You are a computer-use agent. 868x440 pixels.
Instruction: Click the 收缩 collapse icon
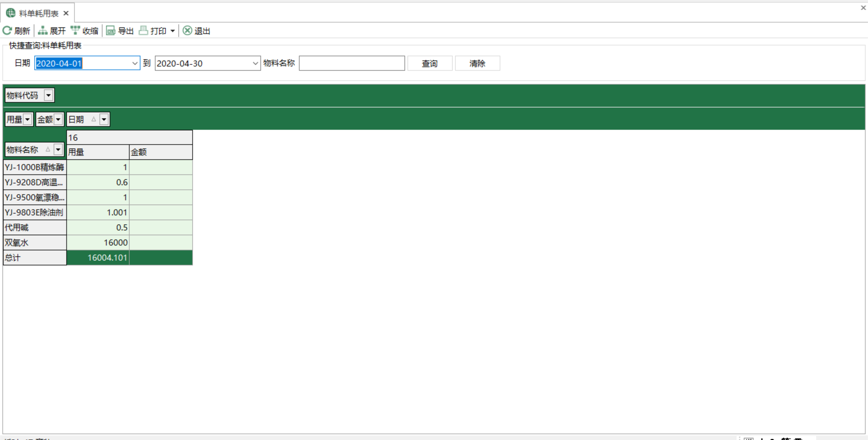[x=75, y=31]
